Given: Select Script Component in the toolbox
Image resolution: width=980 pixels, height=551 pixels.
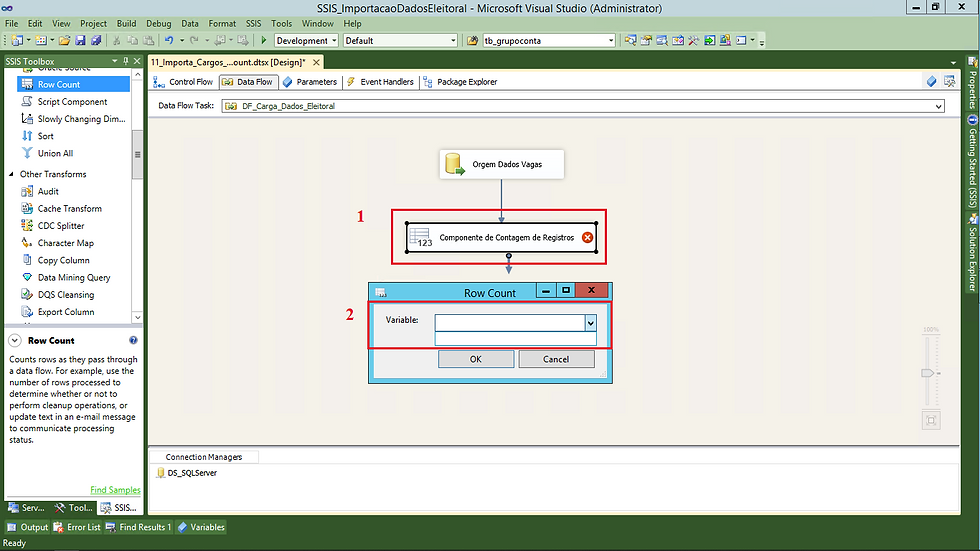Looking at the screenshot, I should click(x=72, y=102).
